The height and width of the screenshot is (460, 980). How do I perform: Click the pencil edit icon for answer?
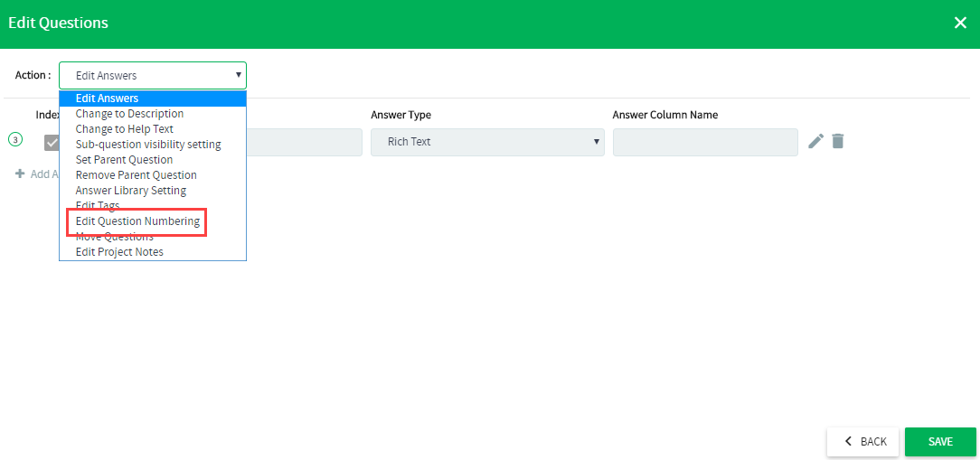click(x=815, y=141)
